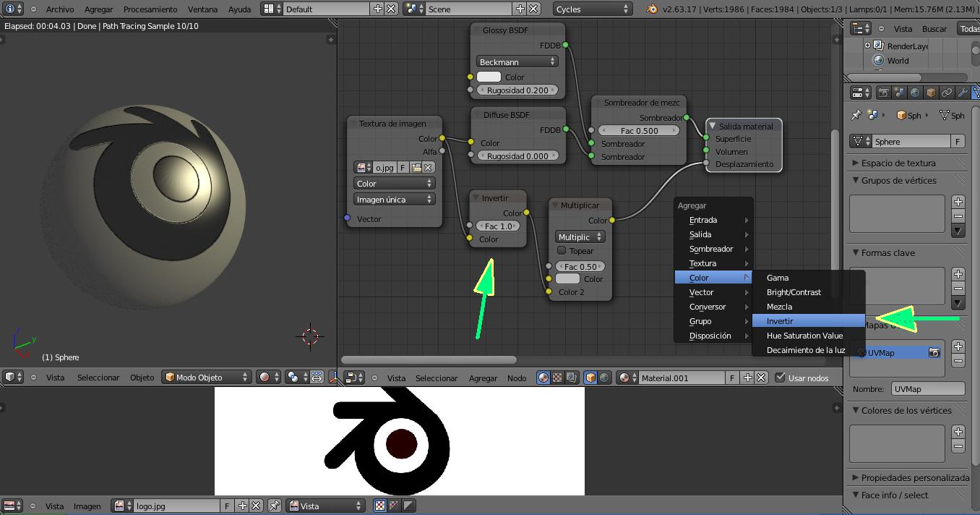Click the Glossy BSDF color swatch
The image size is (980, 515).
point(489,77)
